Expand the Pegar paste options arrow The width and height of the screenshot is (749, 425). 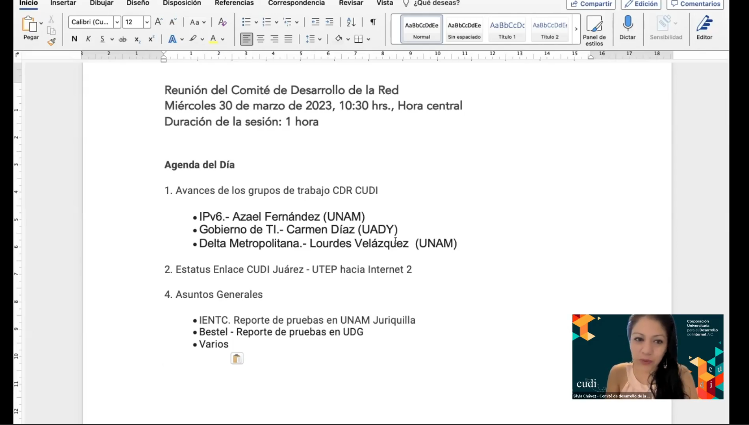(41, 23)
